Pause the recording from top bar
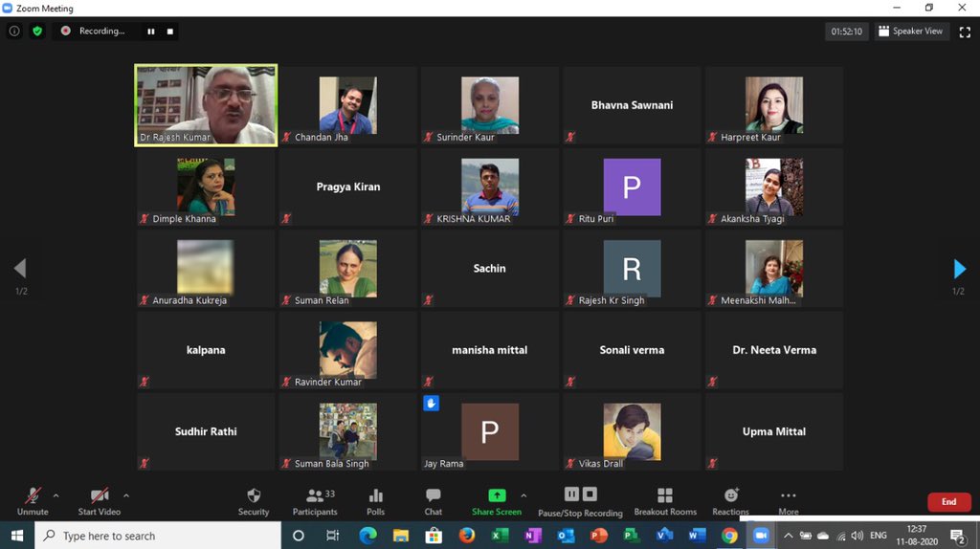980x549 pixels. coord(150,32)
